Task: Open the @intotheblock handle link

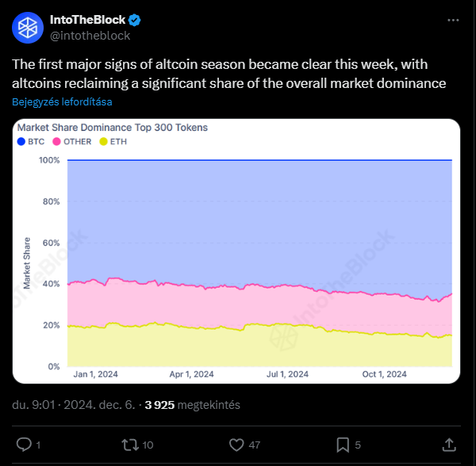Action: (90, 36)
